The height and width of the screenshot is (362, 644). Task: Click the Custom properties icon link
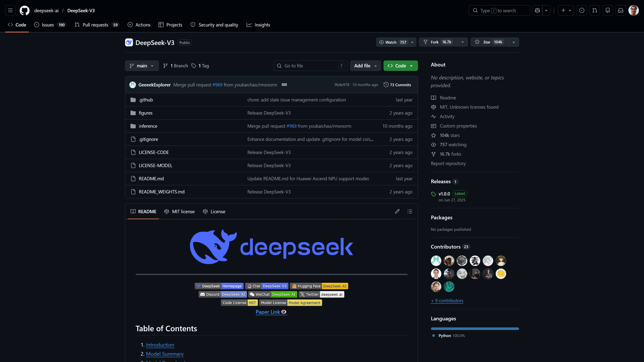434,126
